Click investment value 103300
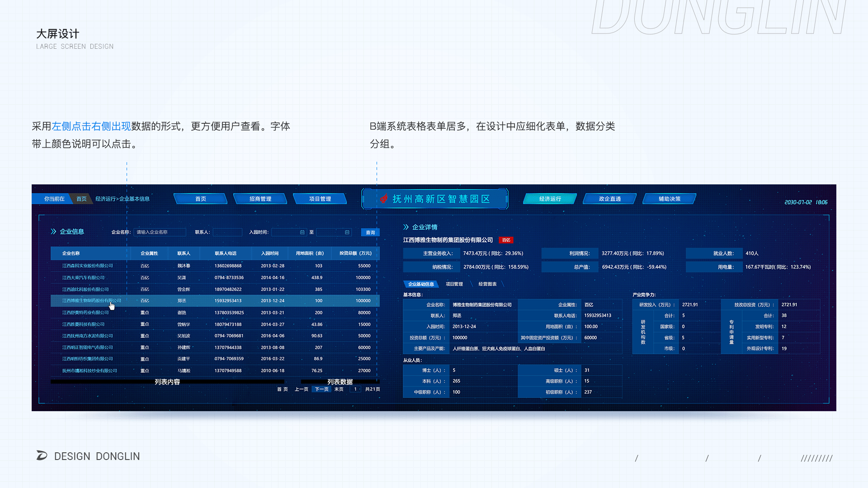Screen dimensions: 868x488 (363, 289)
